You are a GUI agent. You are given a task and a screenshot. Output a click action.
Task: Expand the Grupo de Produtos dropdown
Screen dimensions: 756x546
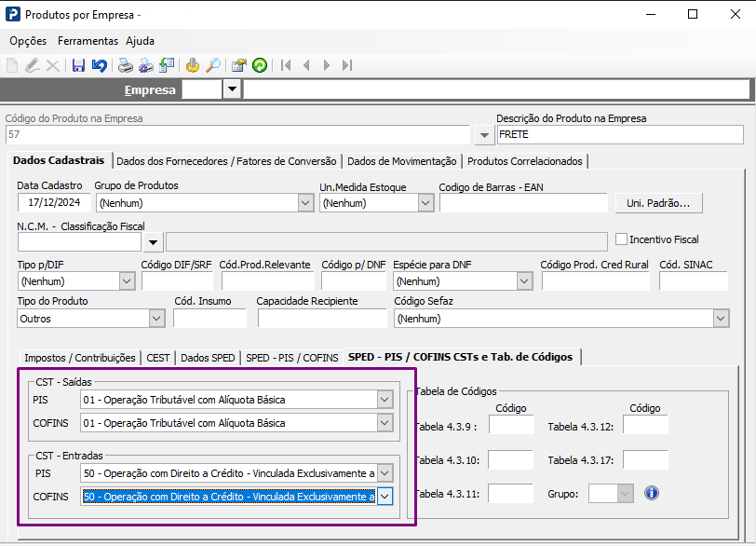(x=305, y=203)
